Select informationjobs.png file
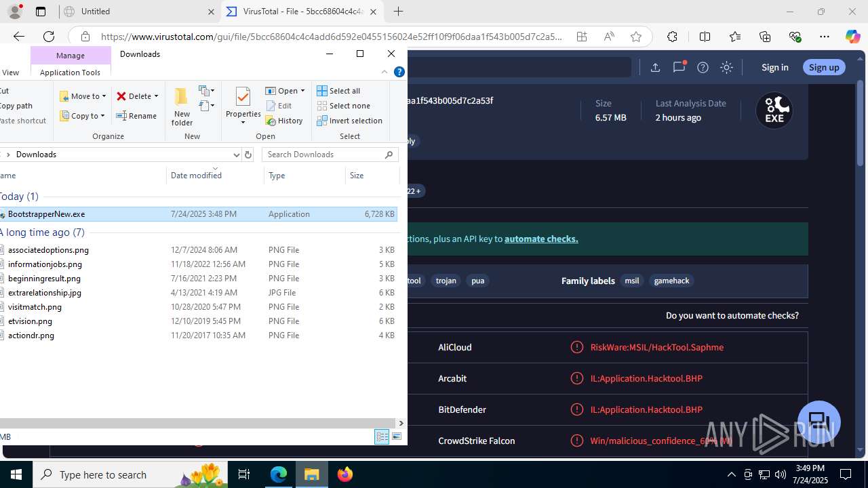 click(x=198, y=264)
